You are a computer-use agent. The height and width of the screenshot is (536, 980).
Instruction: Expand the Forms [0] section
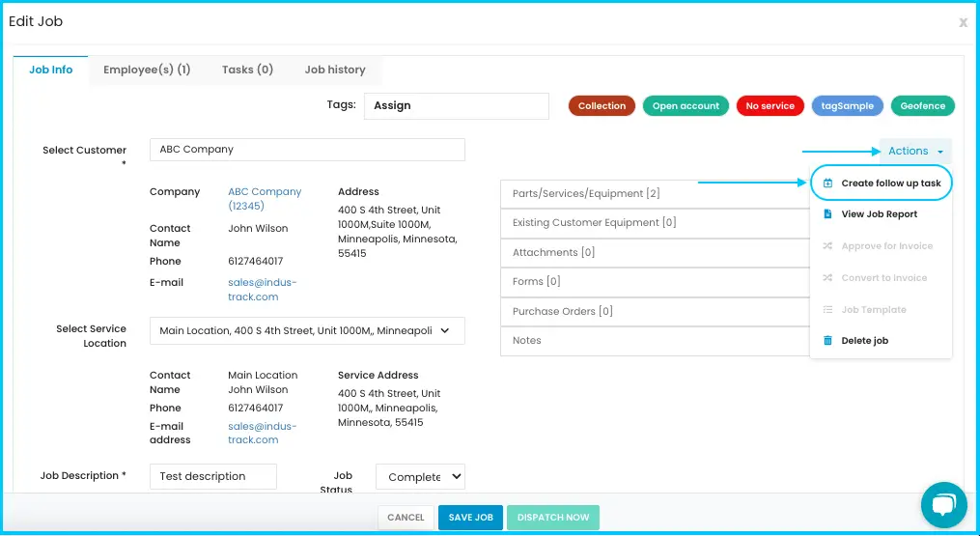tap(655, 281)
